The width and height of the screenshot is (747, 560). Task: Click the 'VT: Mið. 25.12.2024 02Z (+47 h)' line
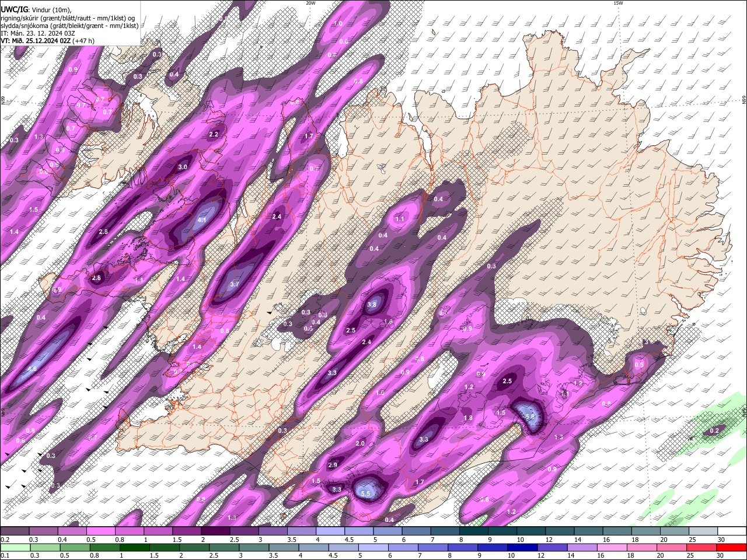(x=47, y=41)
